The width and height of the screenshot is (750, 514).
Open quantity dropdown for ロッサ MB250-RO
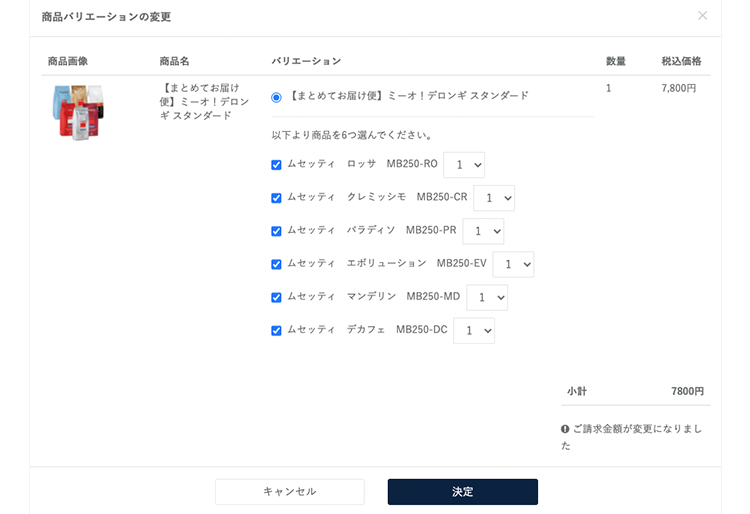click(x=464, y=165)
